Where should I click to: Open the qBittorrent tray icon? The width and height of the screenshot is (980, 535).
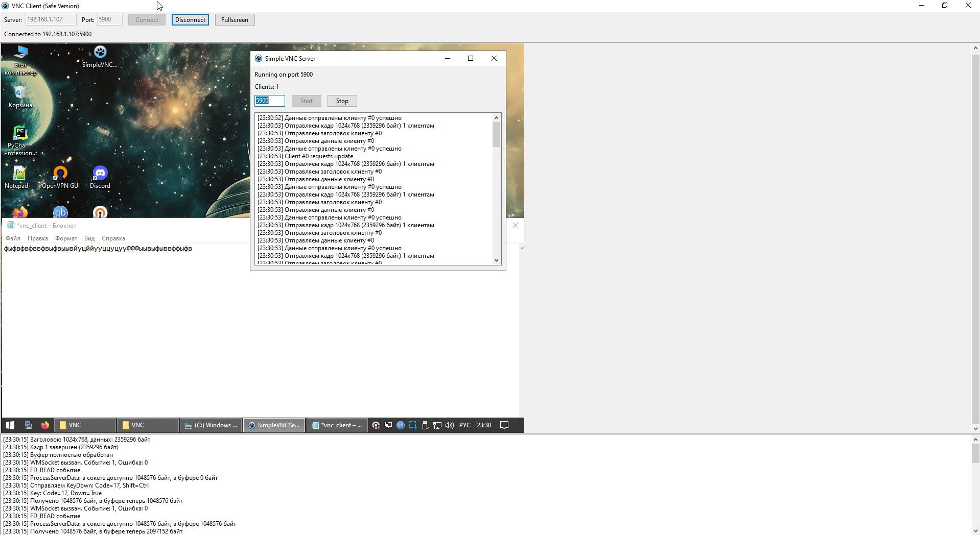(401, 425)
